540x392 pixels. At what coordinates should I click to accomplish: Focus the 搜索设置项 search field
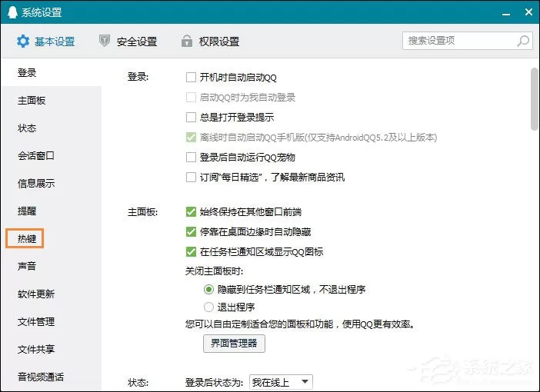(x=462, y=41)
